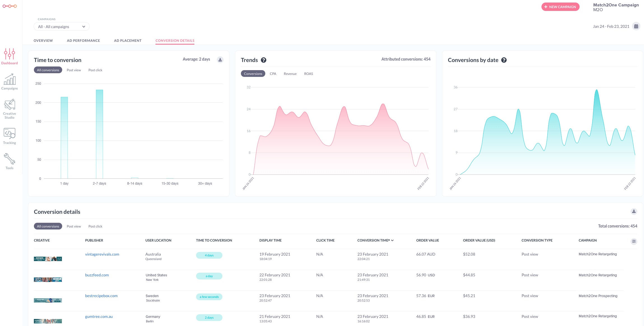This screenshot has width=644, height=326.
Task: Click the 2-7 days bar in chart
Action: [x=99, y=134]
